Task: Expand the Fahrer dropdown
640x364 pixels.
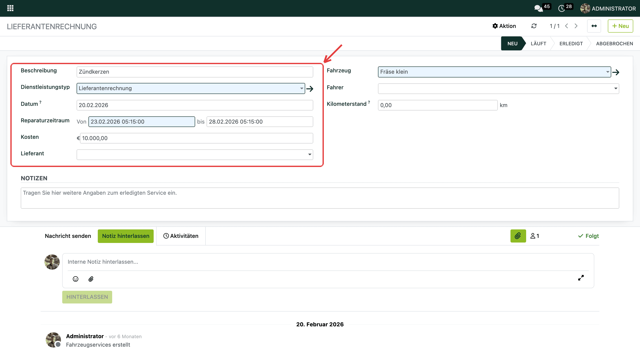Action: [x=615, y=88]
